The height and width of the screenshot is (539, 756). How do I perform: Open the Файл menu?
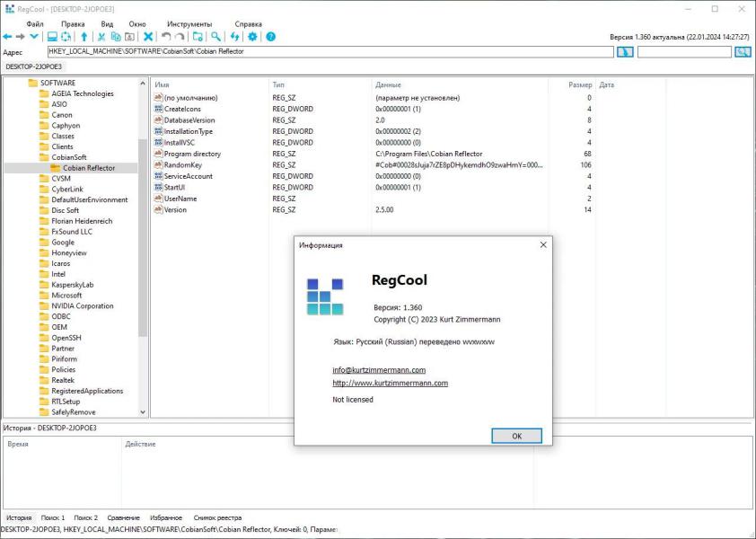point(35,24)
